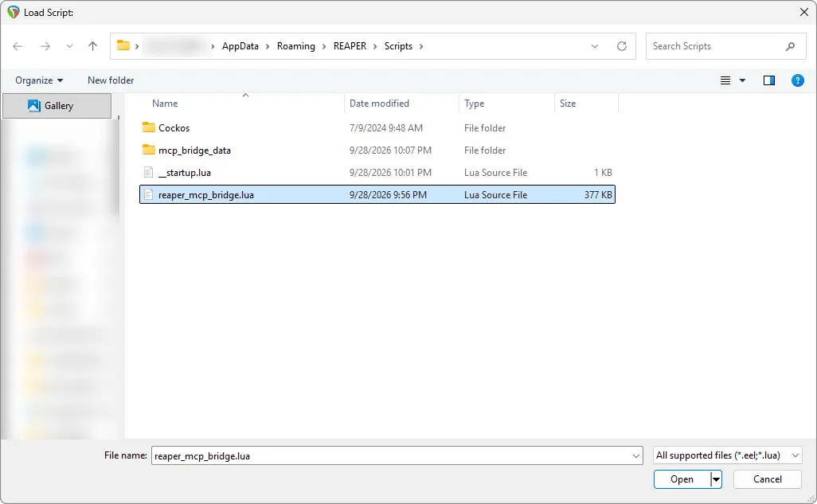Open File name history dropdown
This screenshot has width=817, height=504.
(x=635, y=455)
